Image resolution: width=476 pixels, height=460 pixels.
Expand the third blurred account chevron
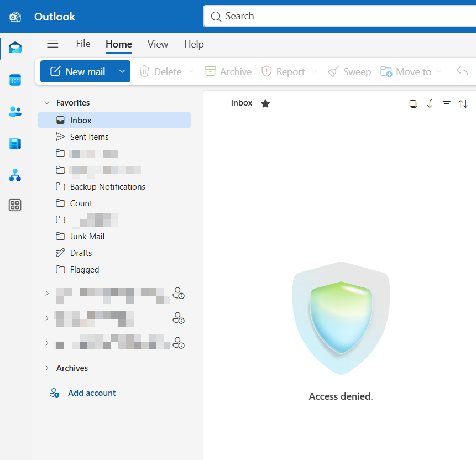[x=47, y=343]
